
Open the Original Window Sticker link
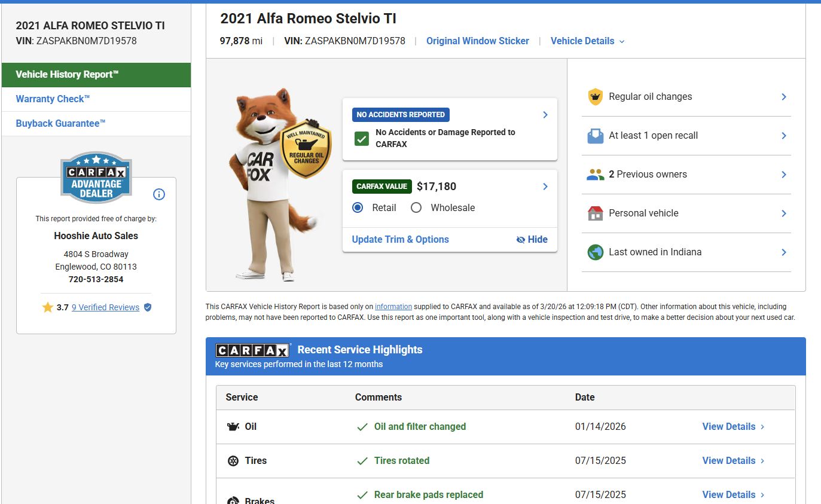(x=477, y=41)
